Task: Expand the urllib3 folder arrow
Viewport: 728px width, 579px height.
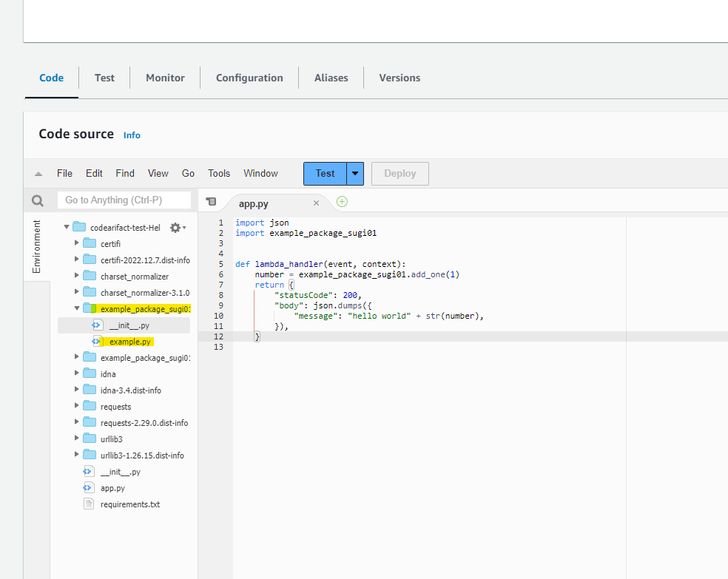Action: (77, 438)
